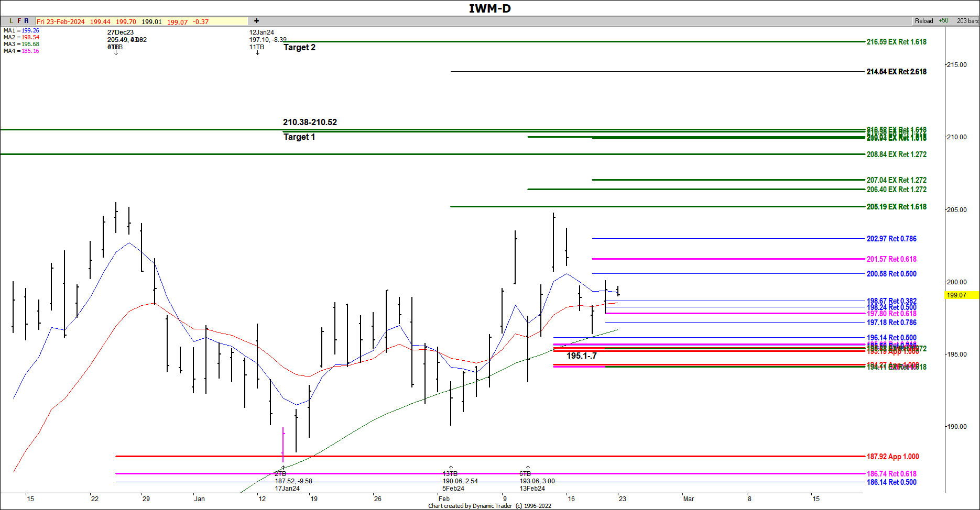Click the +50 bars button

click(944, 21)
